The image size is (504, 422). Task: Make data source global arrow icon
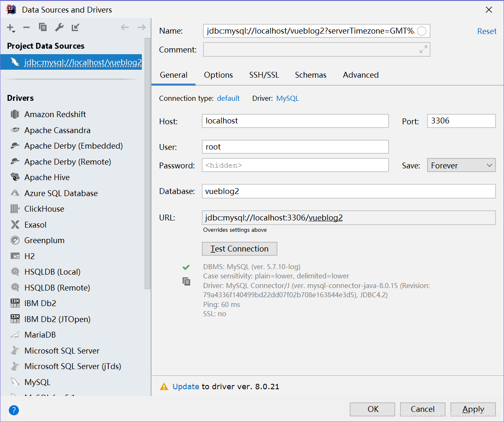tap(76, 27)
